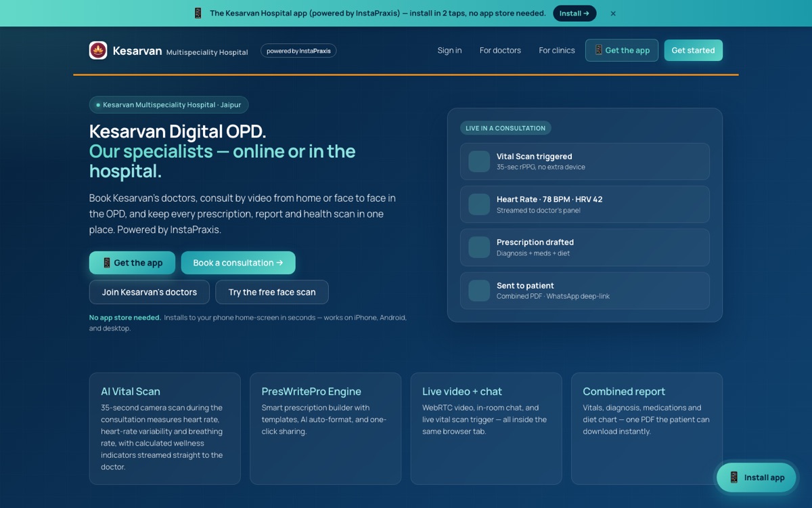Select the Heart Rate · 78 BPM row

tap(585, 205)
